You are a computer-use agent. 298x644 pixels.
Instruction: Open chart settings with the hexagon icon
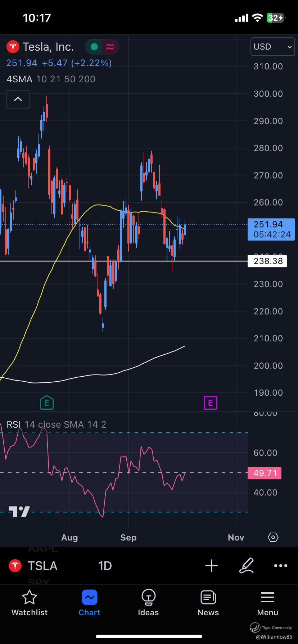click(273, 537)
